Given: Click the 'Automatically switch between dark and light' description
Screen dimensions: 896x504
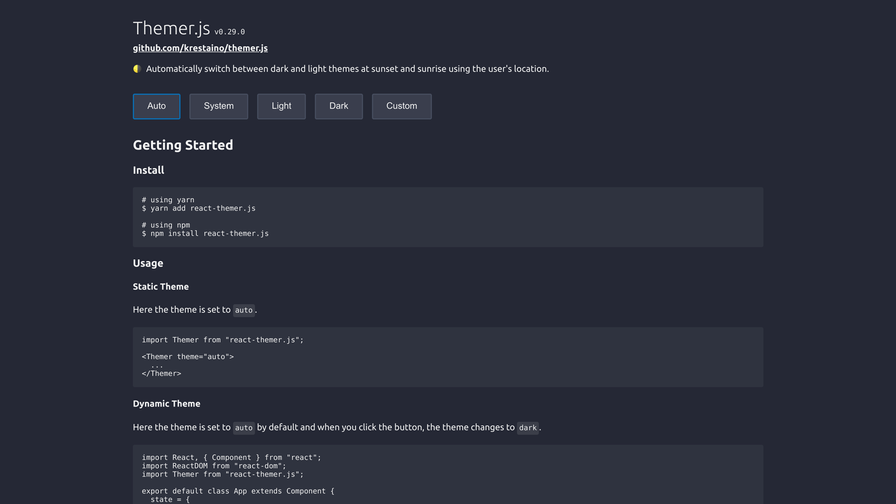Looking at the screenshot, I should tap(347, 69).
